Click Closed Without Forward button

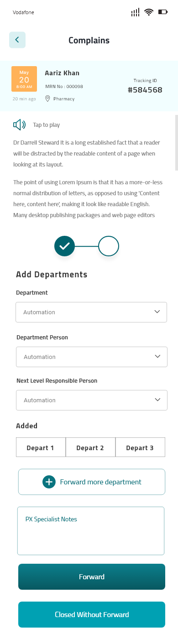92,614
